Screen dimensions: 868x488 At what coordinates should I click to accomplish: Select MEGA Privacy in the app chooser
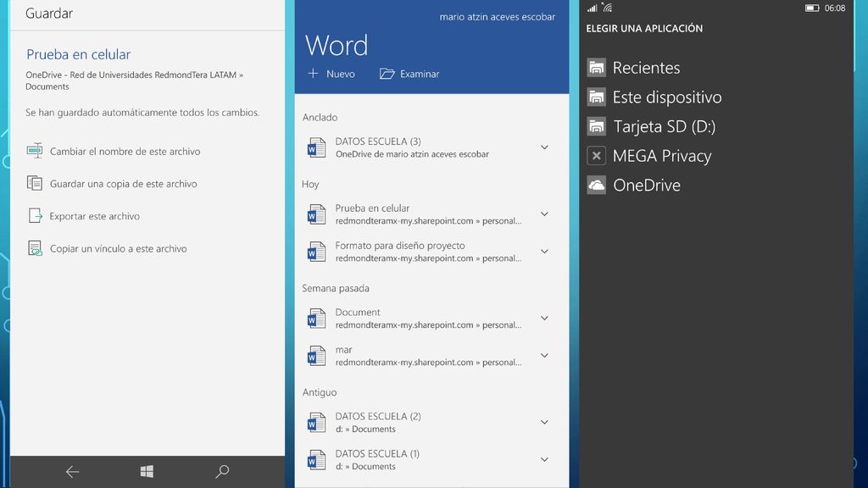pos(661,156)
